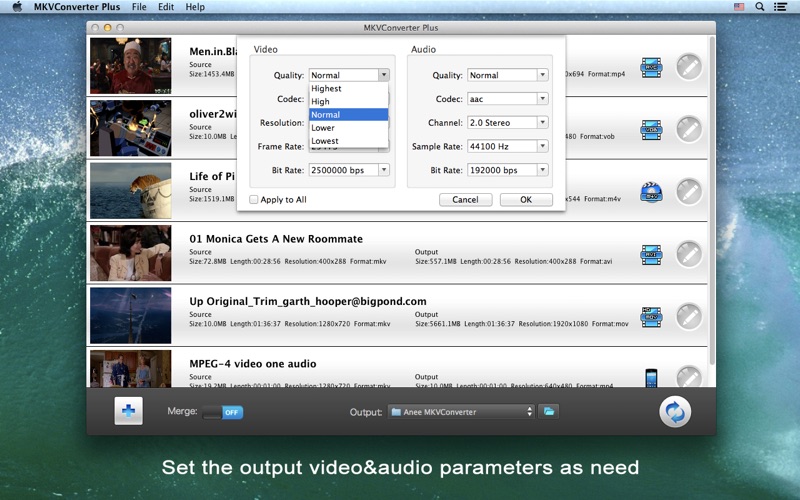Open the Audio Codec aac dropdown
Image resolution: width=800 pixels, height=500 pixels.
pyautogui.click(x=508, y=98)
